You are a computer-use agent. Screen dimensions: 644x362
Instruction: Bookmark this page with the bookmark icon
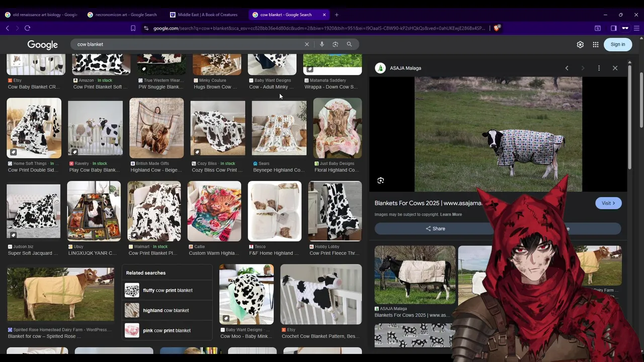[133, 28]
